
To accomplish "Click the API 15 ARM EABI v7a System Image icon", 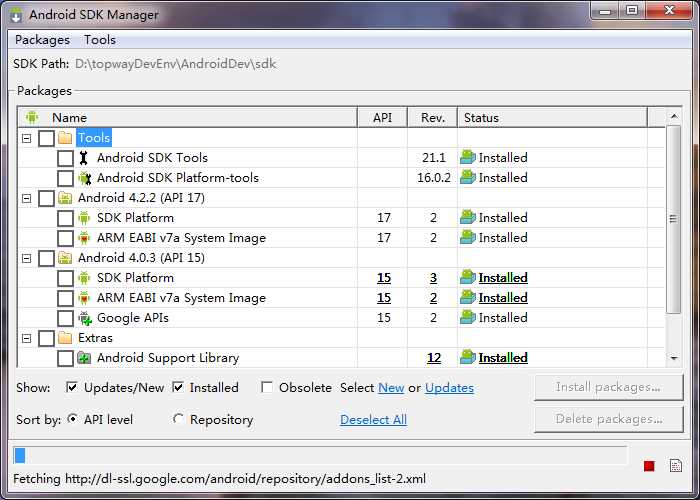I will click(84, 298).
